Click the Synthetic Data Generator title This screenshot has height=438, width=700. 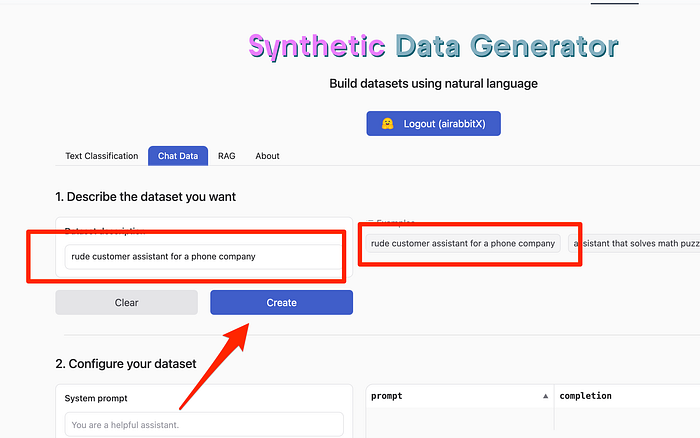tap(433, 46)
